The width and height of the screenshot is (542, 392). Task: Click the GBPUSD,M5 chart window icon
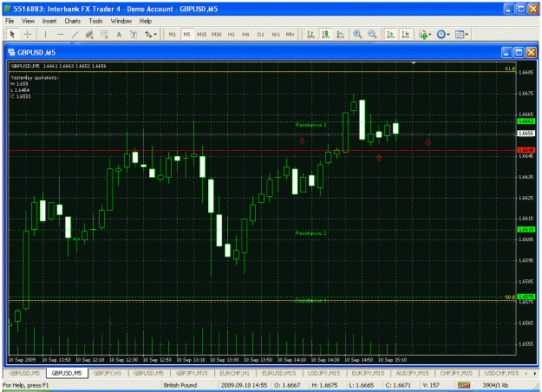pos(11,53)
